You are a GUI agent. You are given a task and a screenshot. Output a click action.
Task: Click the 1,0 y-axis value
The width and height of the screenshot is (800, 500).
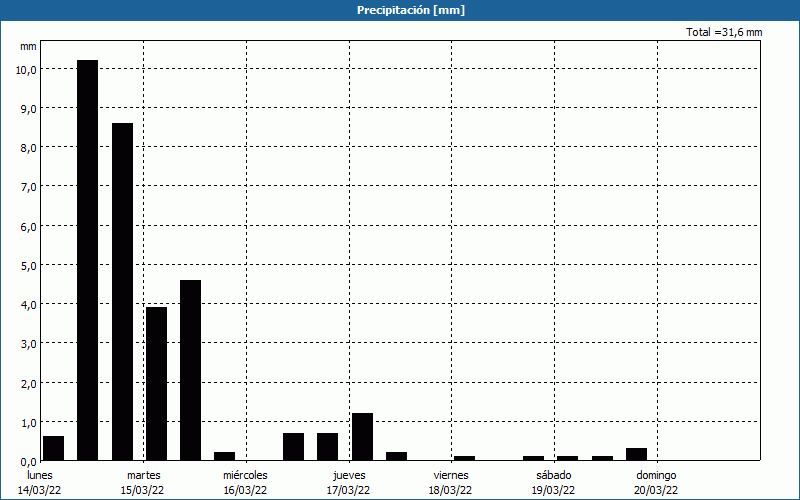(x=29, y=422)
